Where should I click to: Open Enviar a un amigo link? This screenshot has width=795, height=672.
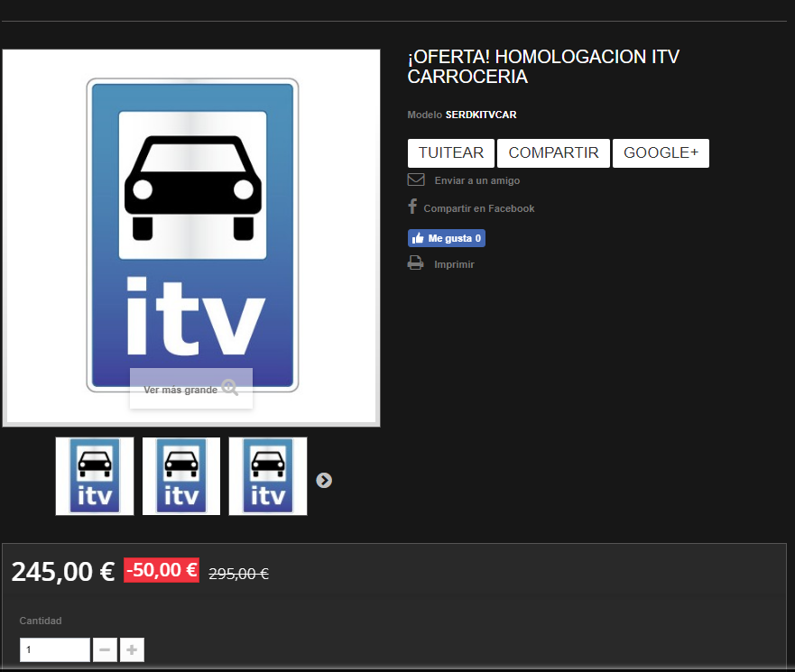pos(476,180)
